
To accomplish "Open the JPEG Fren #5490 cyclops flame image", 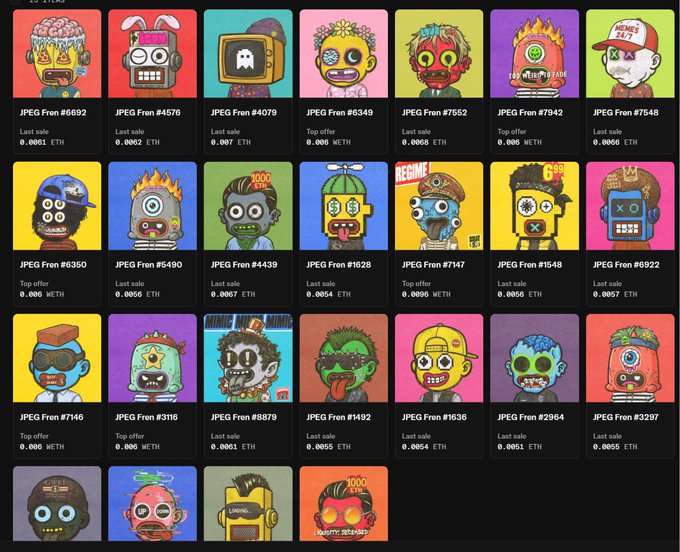I will tap(153, 206).
